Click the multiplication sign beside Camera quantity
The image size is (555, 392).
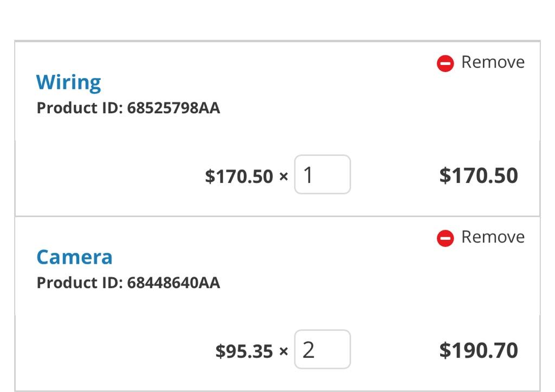click(283, 351)
